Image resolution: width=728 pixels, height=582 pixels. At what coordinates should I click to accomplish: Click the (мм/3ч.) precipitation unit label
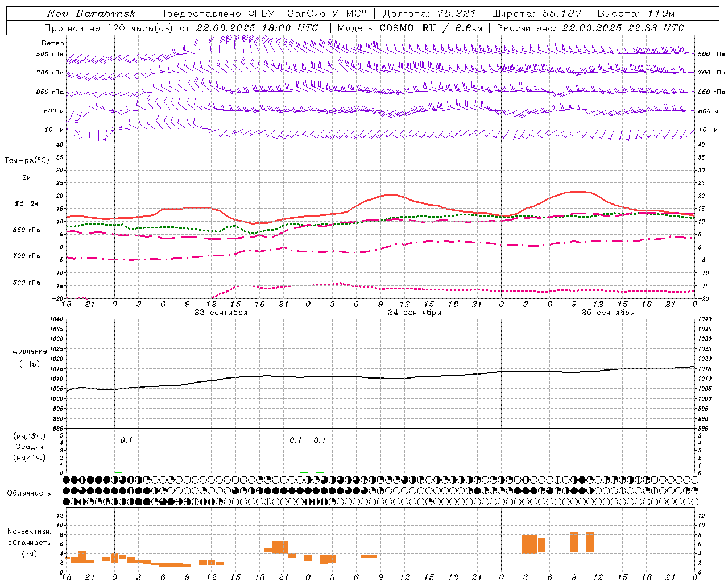[30, 436]
